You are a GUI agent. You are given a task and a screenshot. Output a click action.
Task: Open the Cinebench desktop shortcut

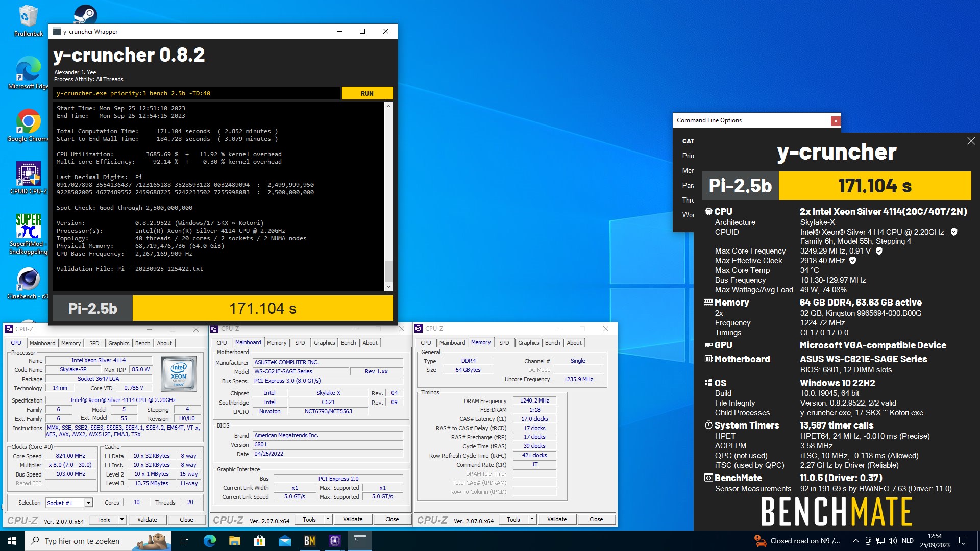(x=28, y=283)
